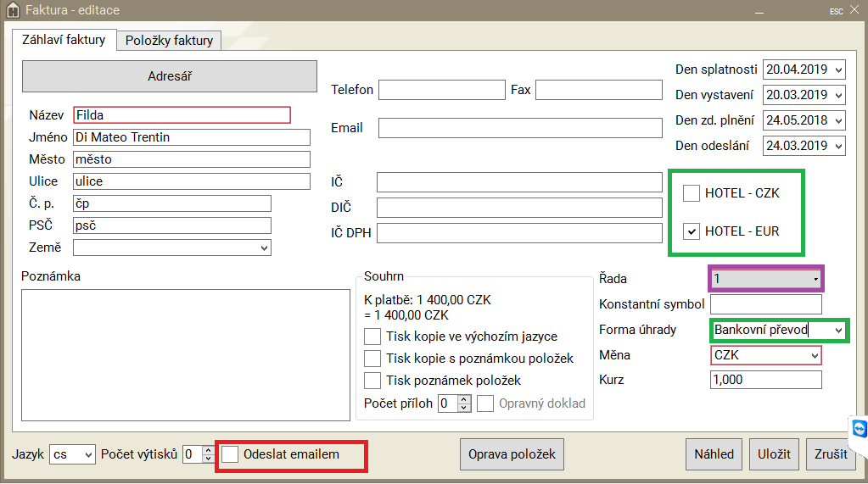This screenshot has height=484, width=868.
Task: Click the Adresář button
Action: point(169,76)
